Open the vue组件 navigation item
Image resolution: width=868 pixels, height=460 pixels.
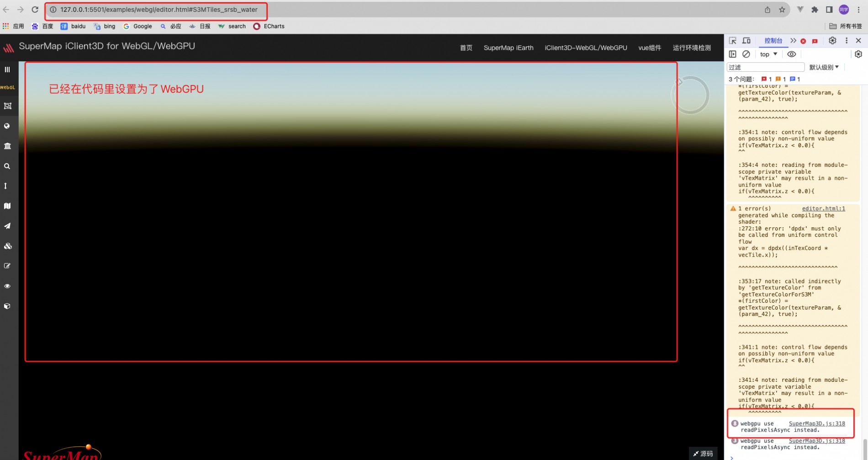point(650,48)
